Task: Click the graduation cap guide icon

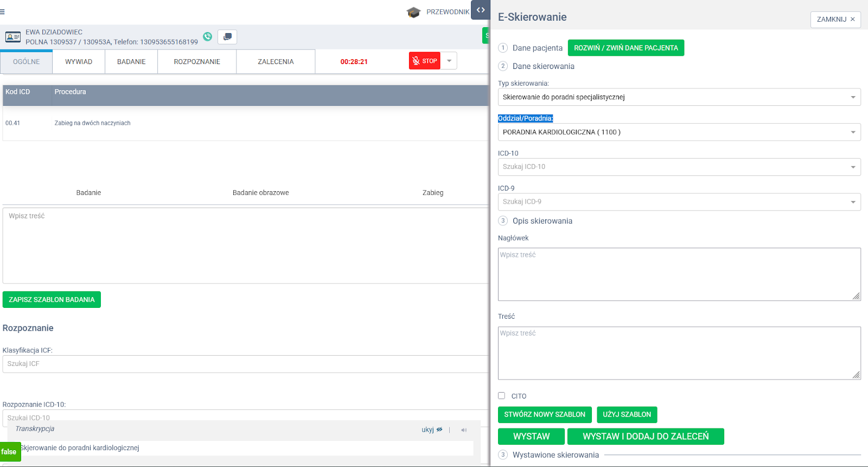Action: 413,12
